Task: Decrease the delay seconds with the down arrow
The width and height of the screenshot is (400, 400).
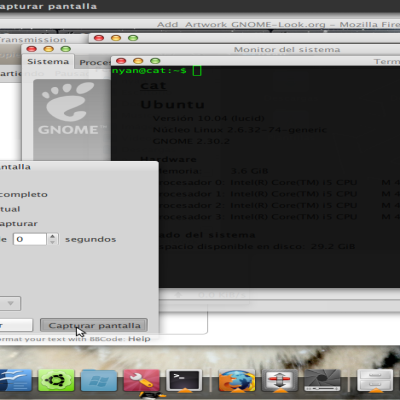Action: (x=52, y=242)
